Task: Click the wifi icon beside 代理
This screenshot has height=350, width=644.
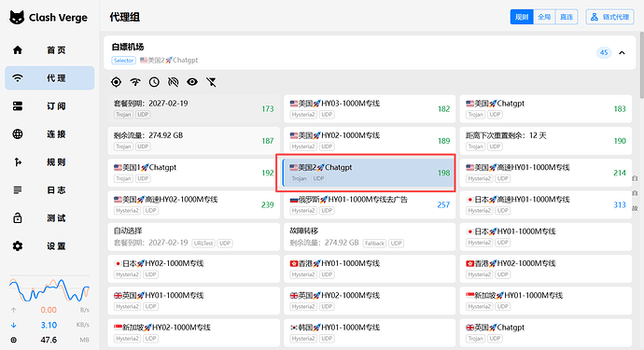Action: (x=18, y=78)
